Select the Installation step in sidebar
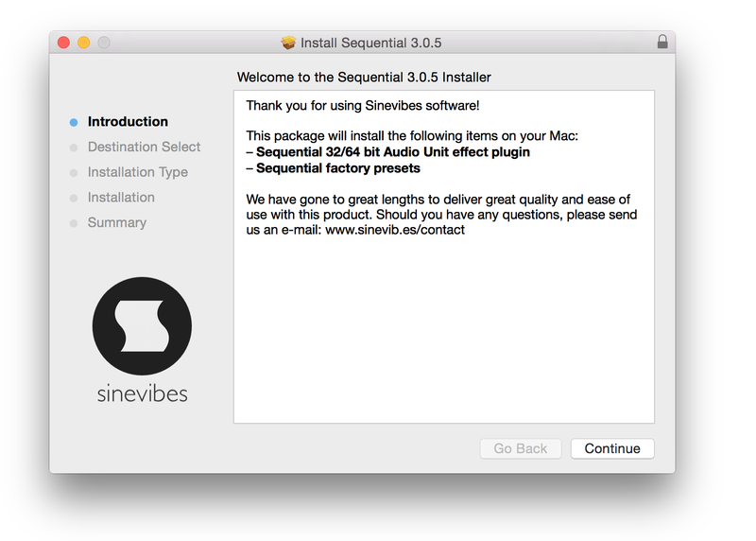 pyautogui.click(x=121, y=198)
